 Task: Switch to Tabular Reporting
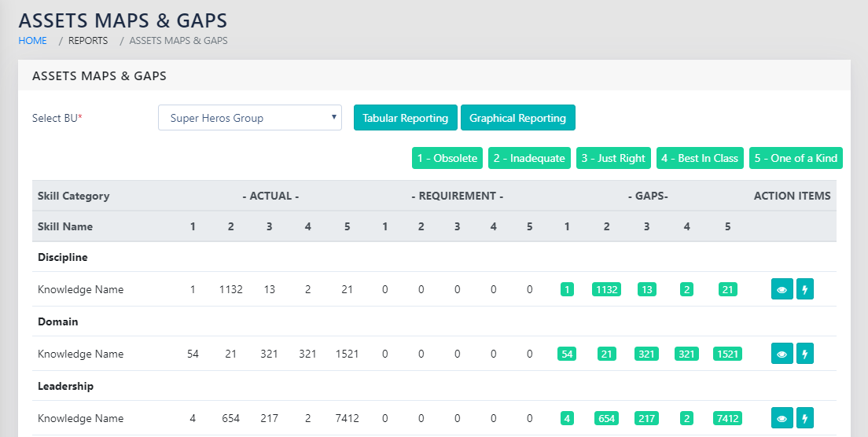(x=405, y=118)
